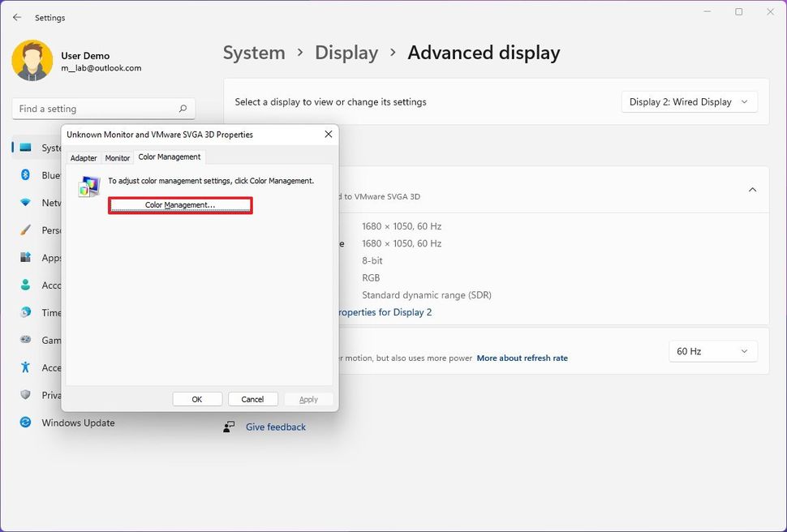
Task: Click the back arrow in Settings
Action: pos(17,17)
